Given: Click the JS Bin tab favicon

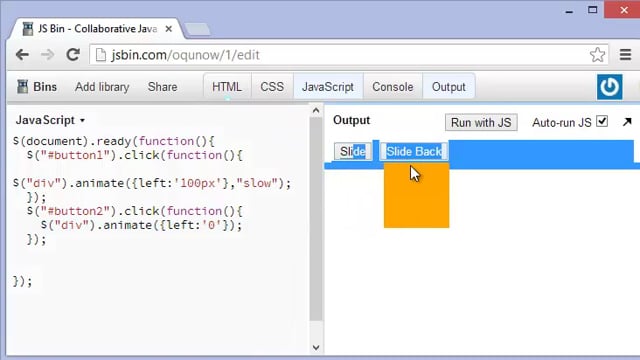Looking at the screenshot, I should (28, 29).
